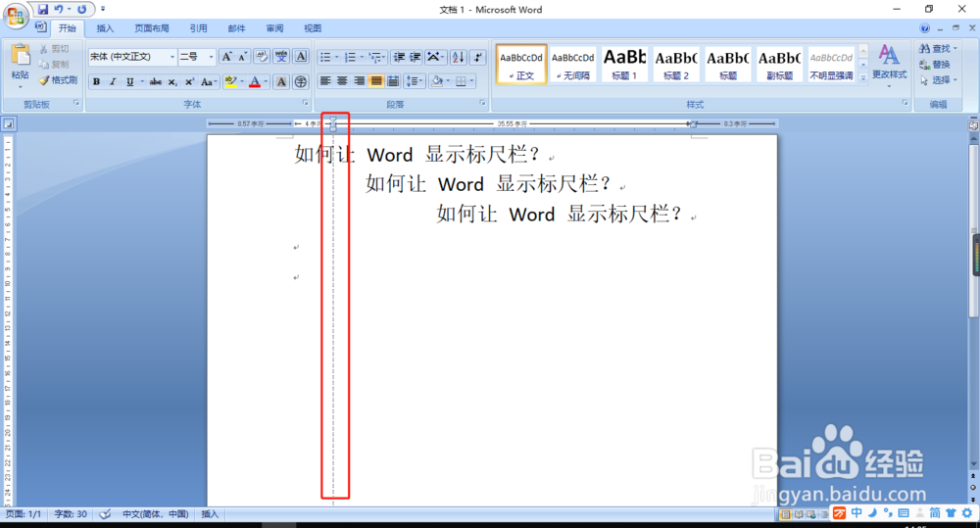Save the document from quick access toolbar
Viewport: 980px width, 528px height.
pos(42,10)
